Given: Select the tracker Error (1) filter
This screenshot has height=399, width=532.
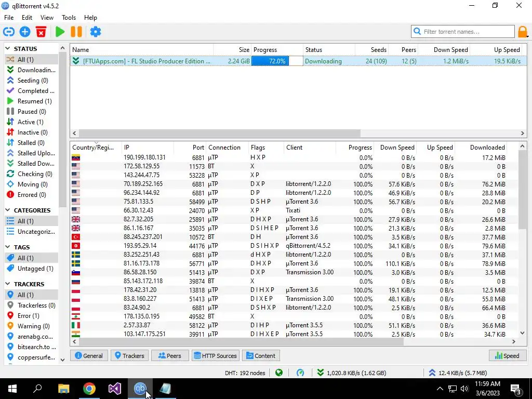Looking at the screenshot, I should (x=32, y=316).
